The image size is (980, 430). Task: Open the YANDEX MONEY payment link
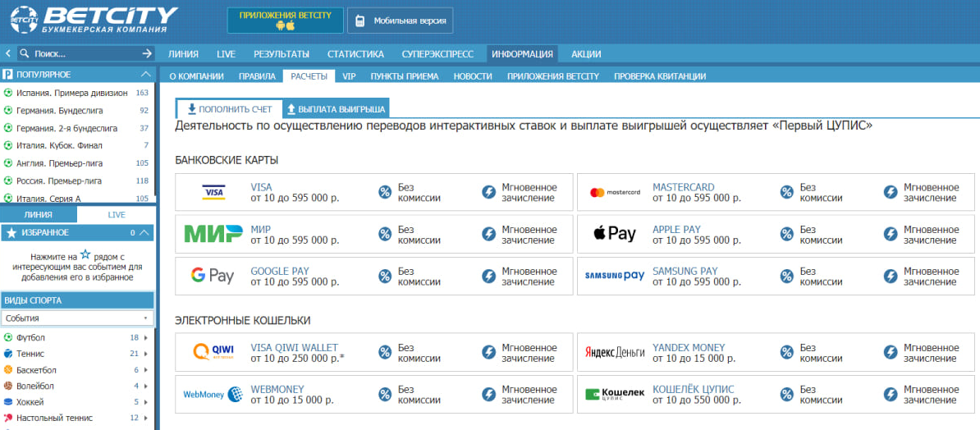[689, 347]
